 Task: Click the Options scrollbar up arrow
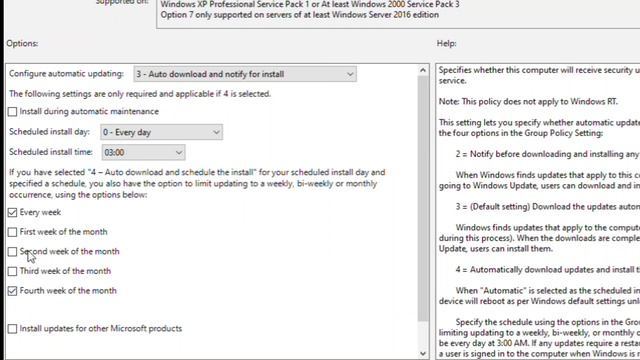click(x=423, y=71)
